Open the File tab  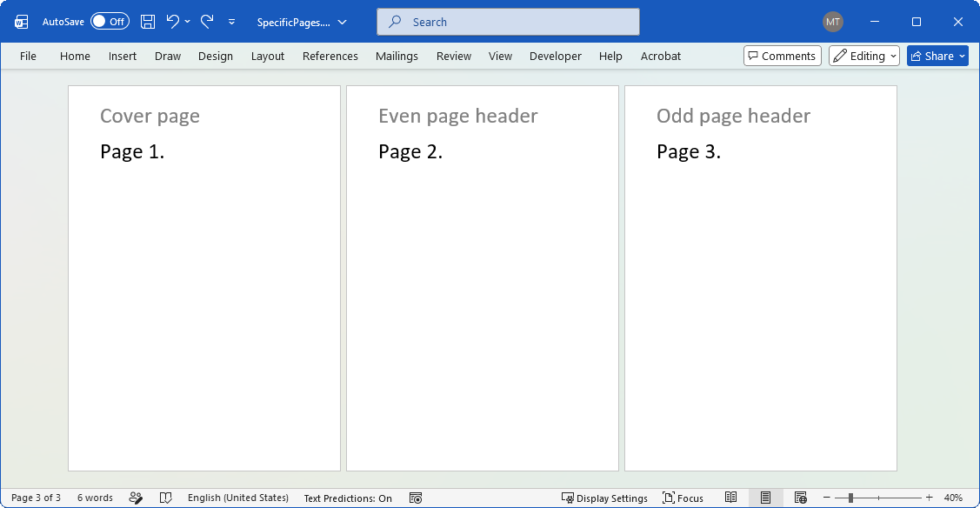point(28,57)
